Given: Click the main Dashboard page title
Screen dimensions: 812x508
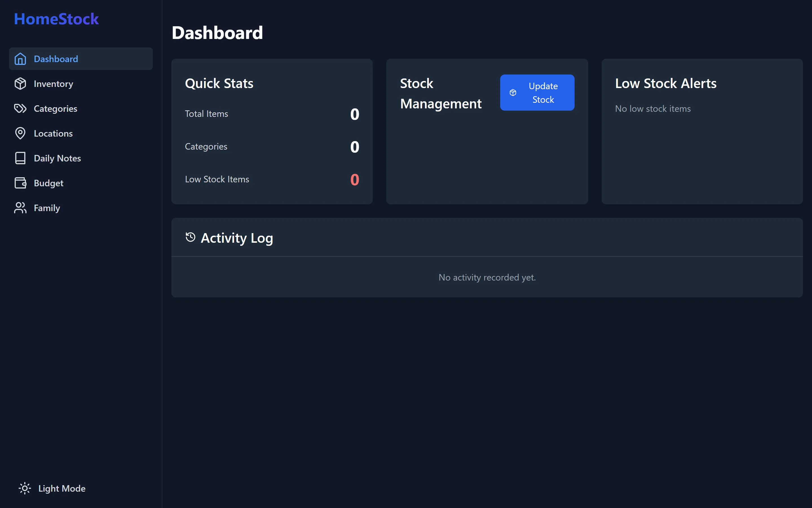Looking at the screenshot, I should [217, 32].
